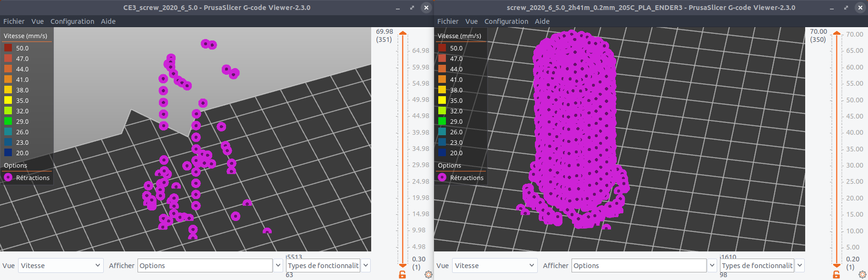
Task: Click the 26.0 teal swatch in the ENDER3 legend
Action: (442, 132)
